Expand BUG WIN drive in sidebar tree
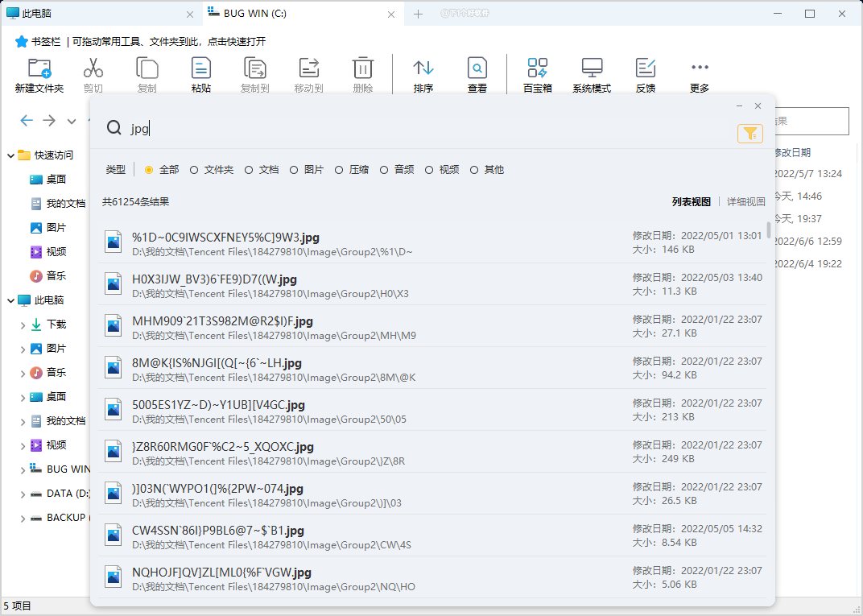 [22, 469]
